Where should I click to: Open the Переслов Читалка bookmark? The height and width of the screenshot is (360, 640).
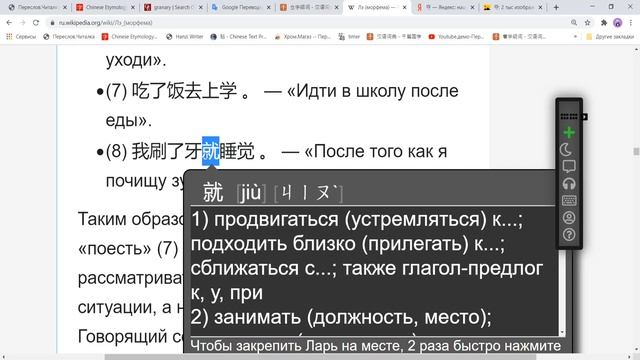coord(69,36)
